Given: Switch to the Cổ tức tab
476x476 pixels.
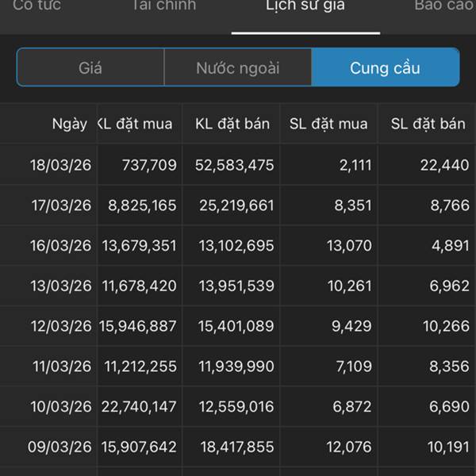Looking at the screenshot, I should click(x=36, y=6).
